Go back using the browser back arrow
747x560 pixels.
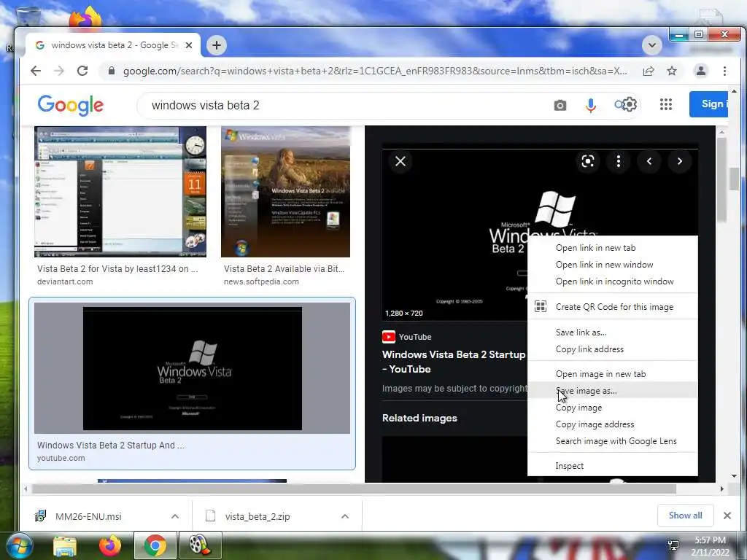tap(36, 71)
